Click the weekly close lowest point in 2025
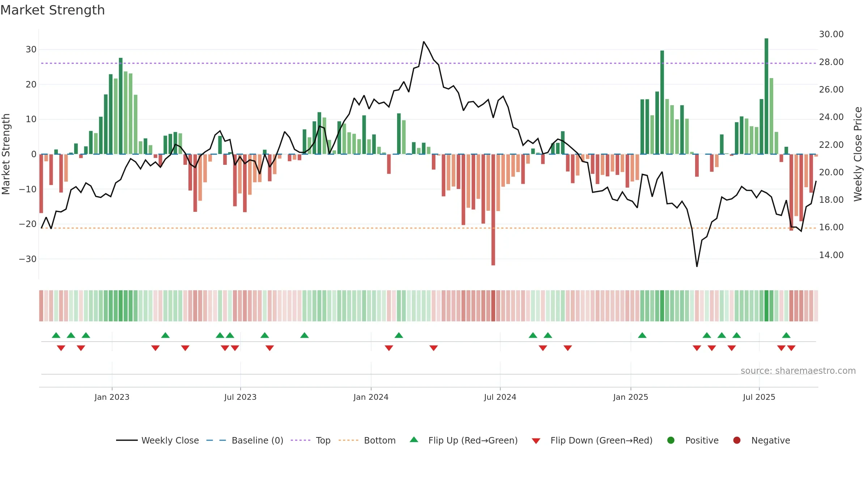 (697, 266)
